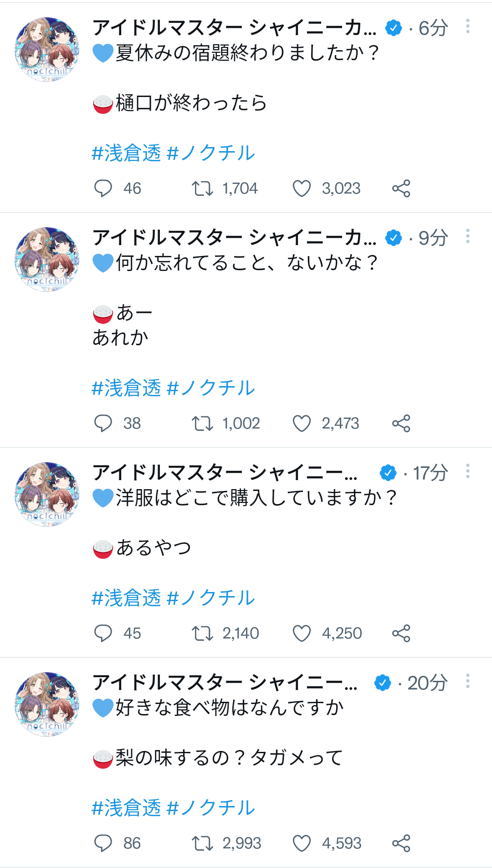Open the #ノクチル hashtag in the 20分 tweet
The image size is (492, 868).
click(x=211, y=808)
